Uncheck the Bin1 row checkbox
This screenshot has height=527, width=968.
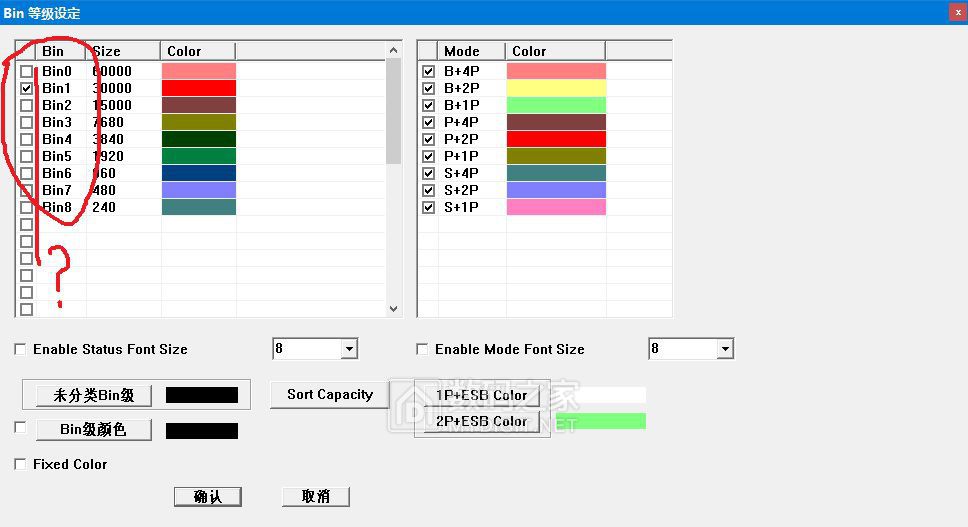click(26, 88)
